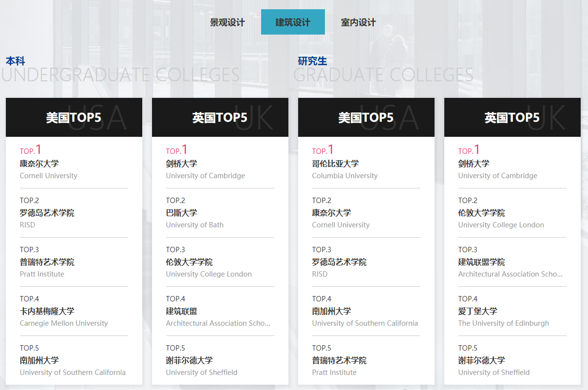Click University College London under graduate UK
Viewport: 588px width, 390px height.
tap(501, 225)
